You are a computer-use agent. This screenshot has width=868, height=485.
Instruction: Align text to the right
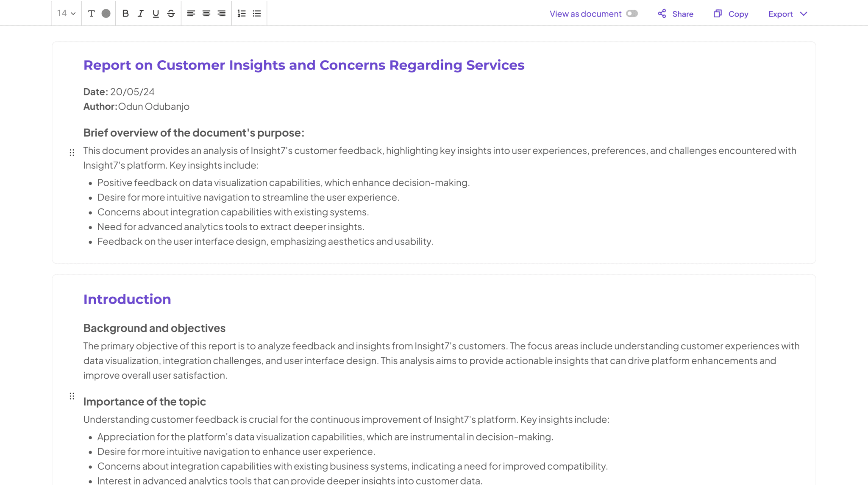coord(221,13)
